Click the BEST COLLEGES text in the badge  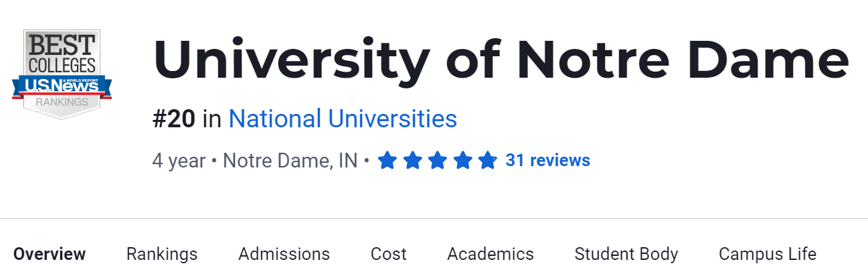(x=62, y=53)
